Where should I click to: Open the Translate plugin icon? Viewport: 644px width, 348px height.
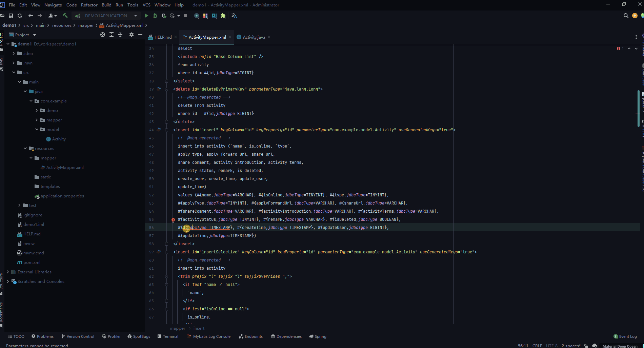click(x=234, y=16)
